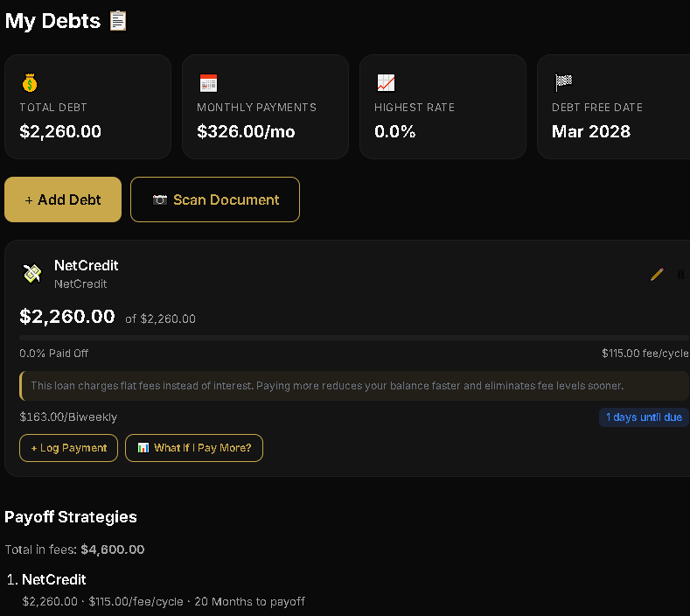690x616 pixels.
Task: Click the clipboard icon beside My Debts
Action: 118,21
